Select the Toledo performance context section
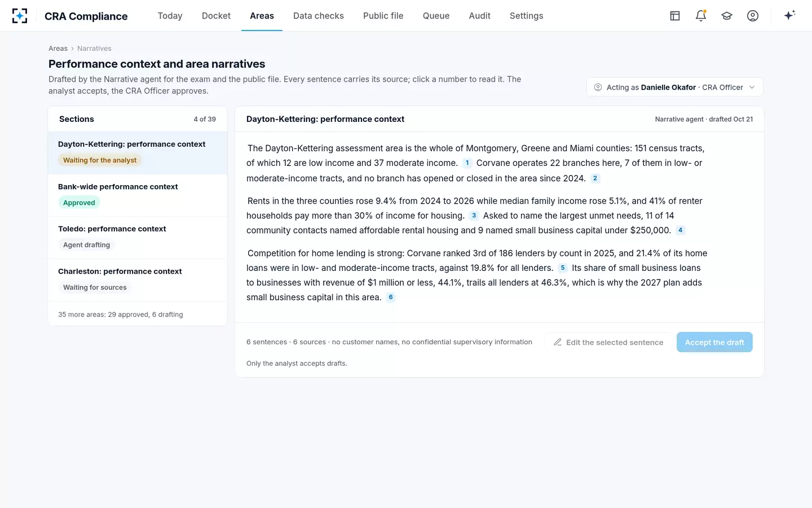812x508 pixels. click(x=138, y=238)
